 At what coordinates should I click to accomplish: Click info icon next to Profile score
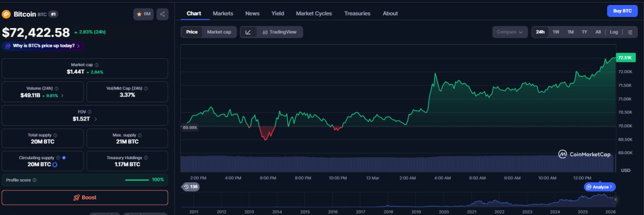(34, 180)
